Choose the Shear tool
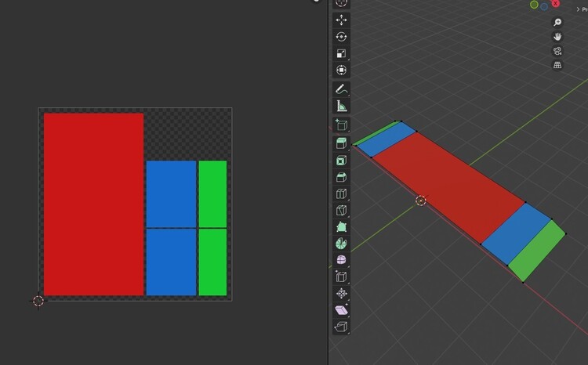 click(x=341, y=311)
